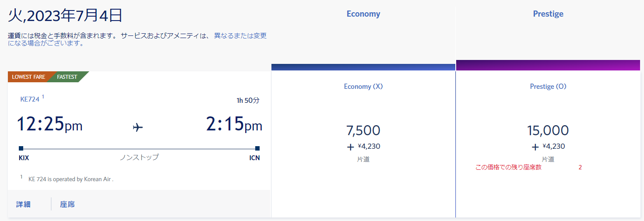Click the purple Prestige color bar

point(548,65)
